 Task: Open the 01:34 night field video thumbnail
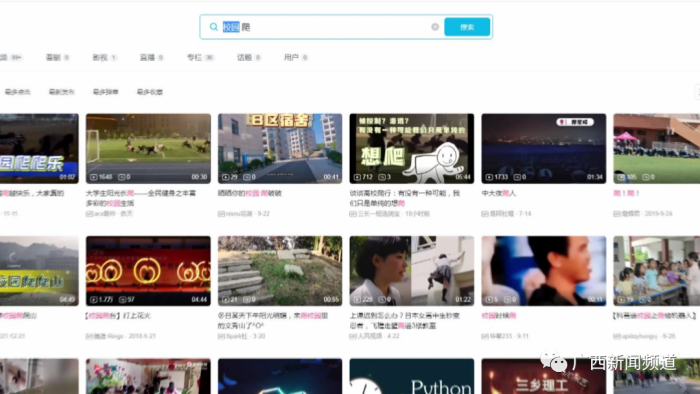pyautogui.click(x=544, y=148)
